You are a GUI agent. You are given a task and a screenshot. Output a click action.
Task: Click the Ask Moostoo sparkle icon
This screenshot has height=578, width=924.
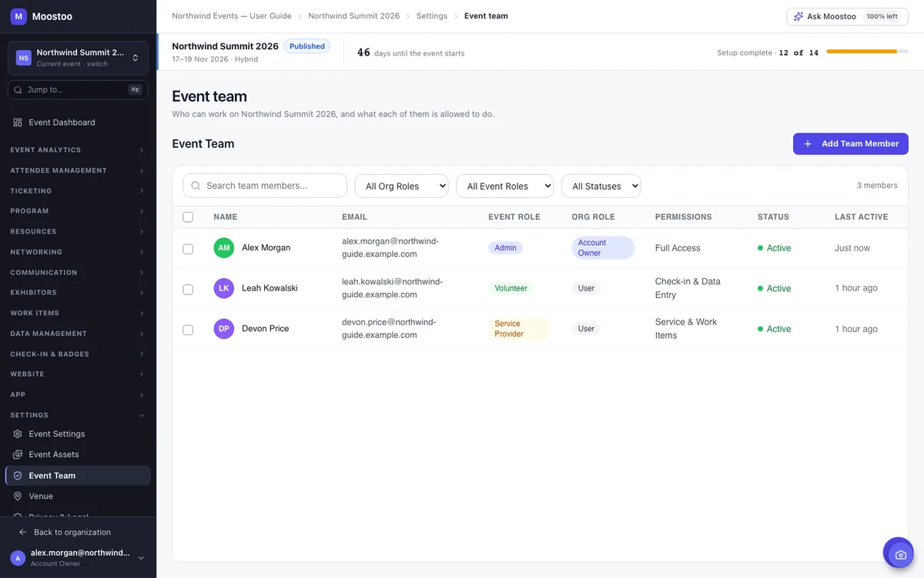click(x=798, y=16)
